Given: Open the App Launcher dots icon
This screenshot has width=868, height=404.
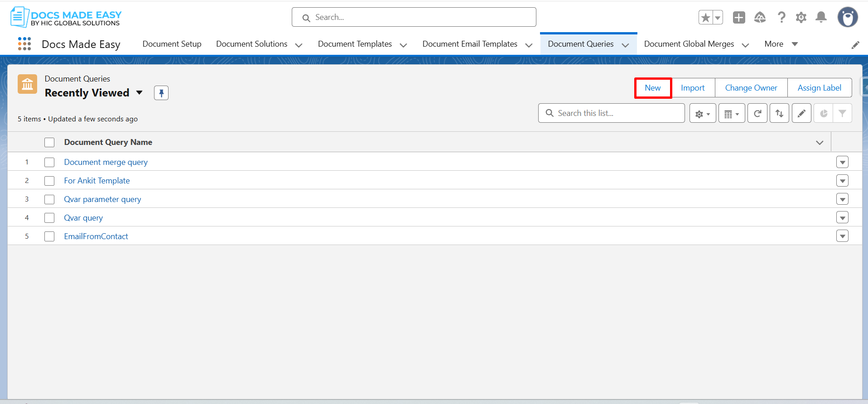Looking at the screenshot, I should 24,44.
